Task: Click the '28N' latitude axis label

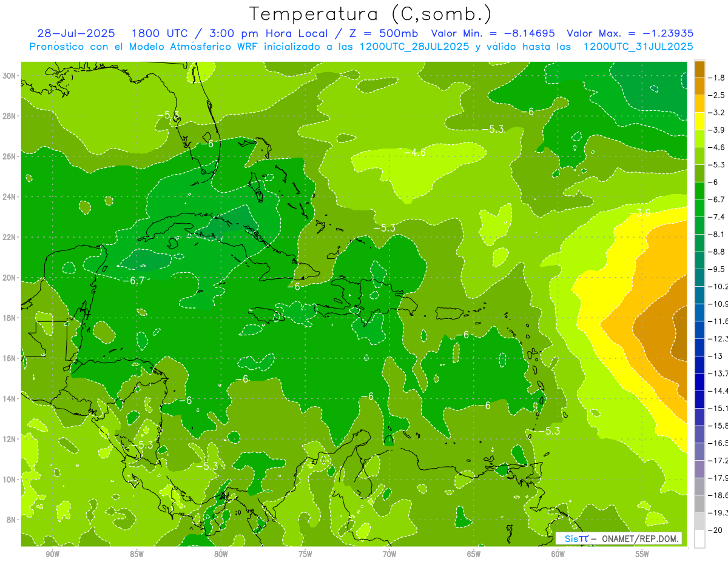Action: click(9, 116)
